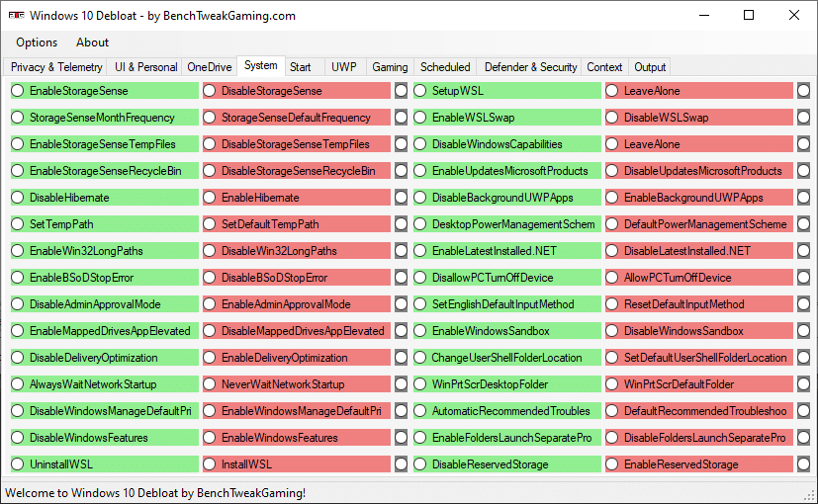Viewport: 818px width, 504px height.
Task: Choose DisableWindowsFeatures option
Action: (x=104, y=437)
